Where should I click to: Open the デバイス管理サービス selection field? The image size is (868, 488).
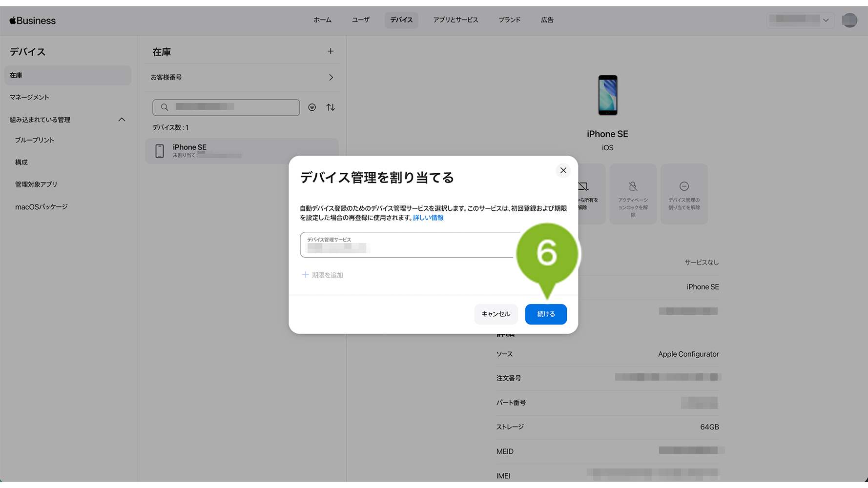(408, 244)
